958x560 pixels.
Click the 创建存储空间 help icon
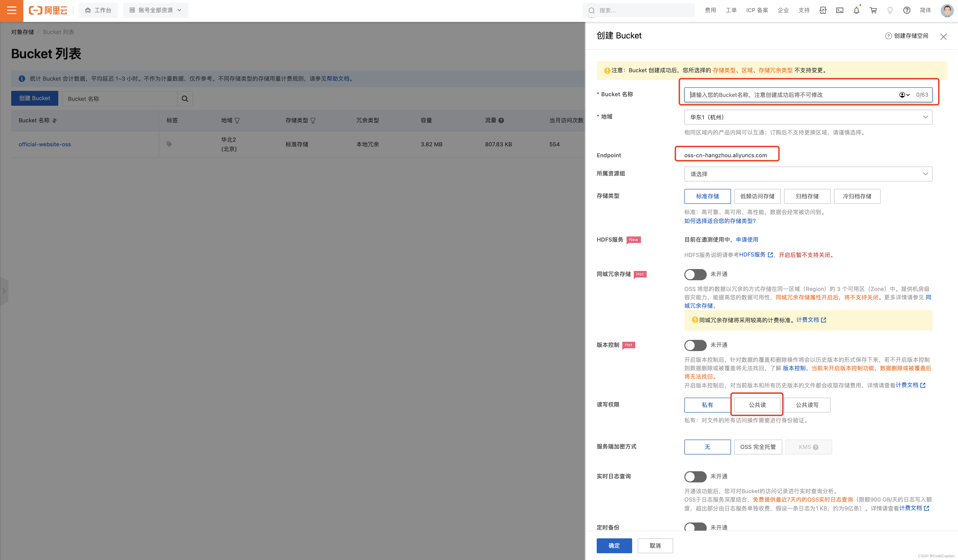(x=888, y=36)
